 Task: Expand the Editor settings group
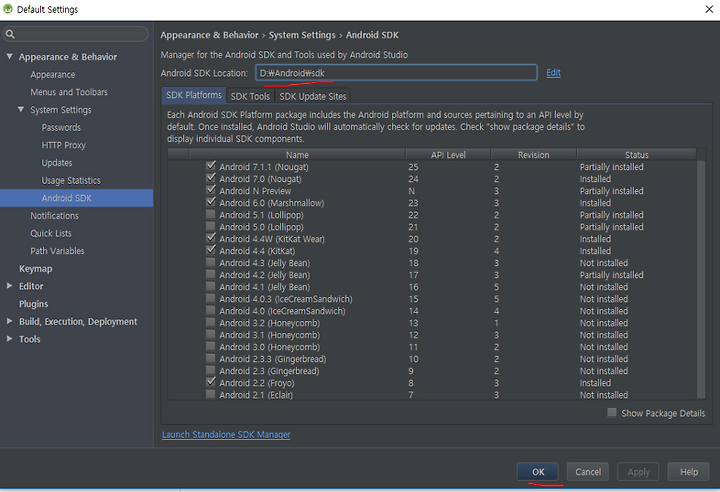9,286
